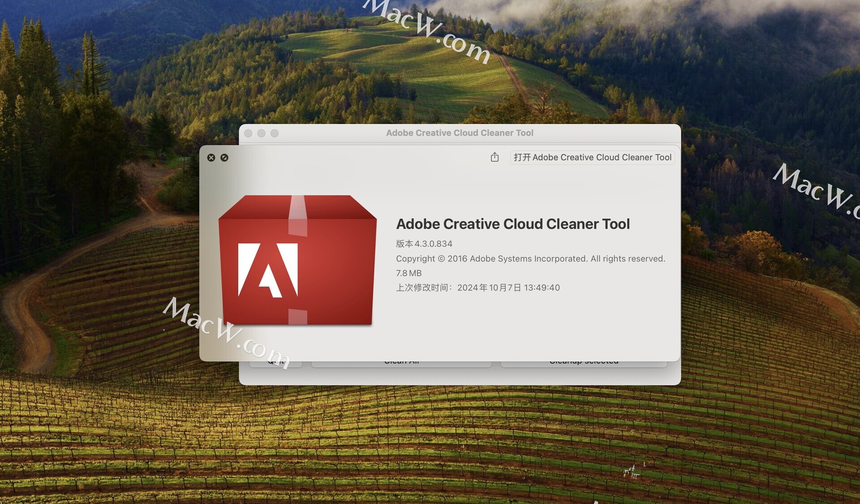
Task: Click the partially hidden Cleanup Selected button
Action: click(584, 364)
